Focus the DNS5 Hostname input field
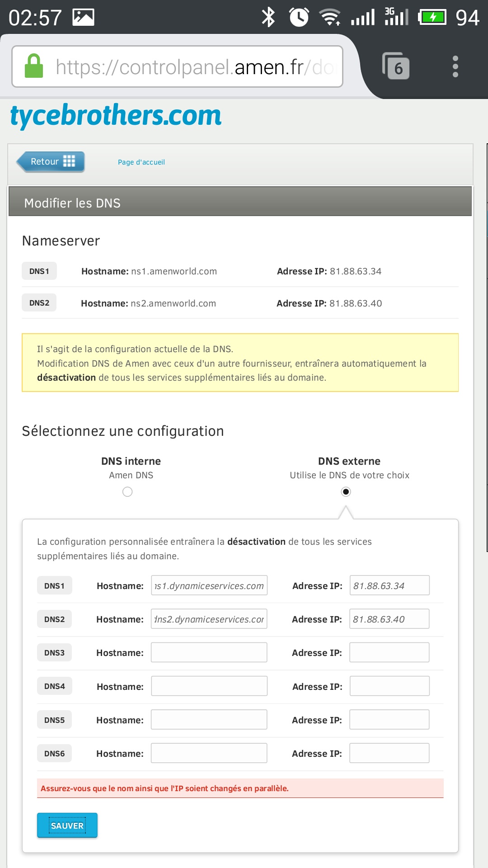Screen dimensions: 488x868 click(209, 720)
